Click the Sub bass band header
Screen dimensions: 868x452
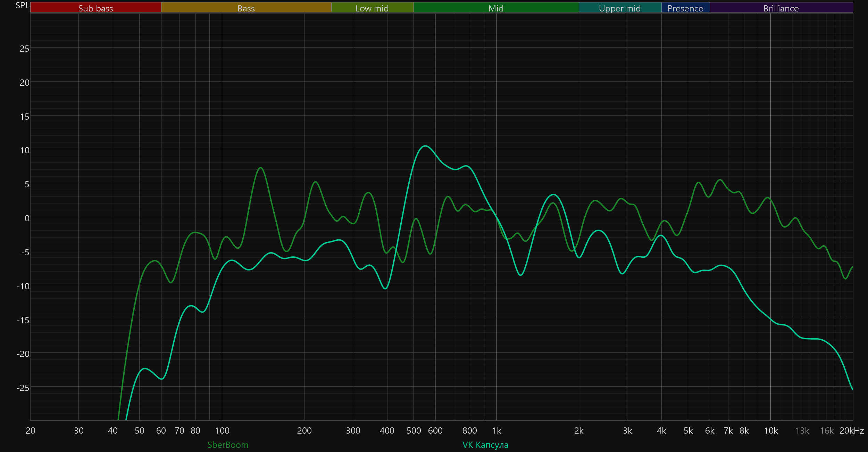(95, 8)
